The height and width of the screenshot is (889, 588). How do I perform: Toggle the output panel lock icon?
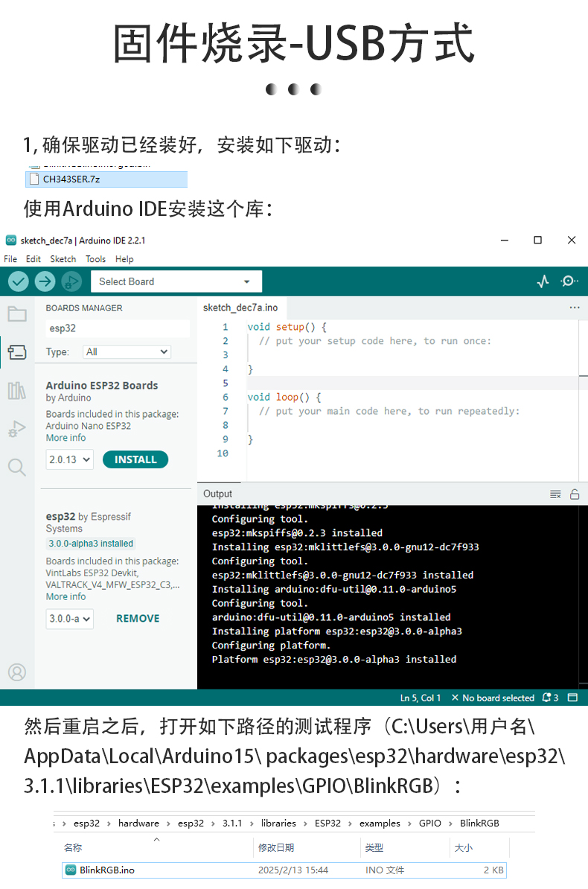[575, 494]
